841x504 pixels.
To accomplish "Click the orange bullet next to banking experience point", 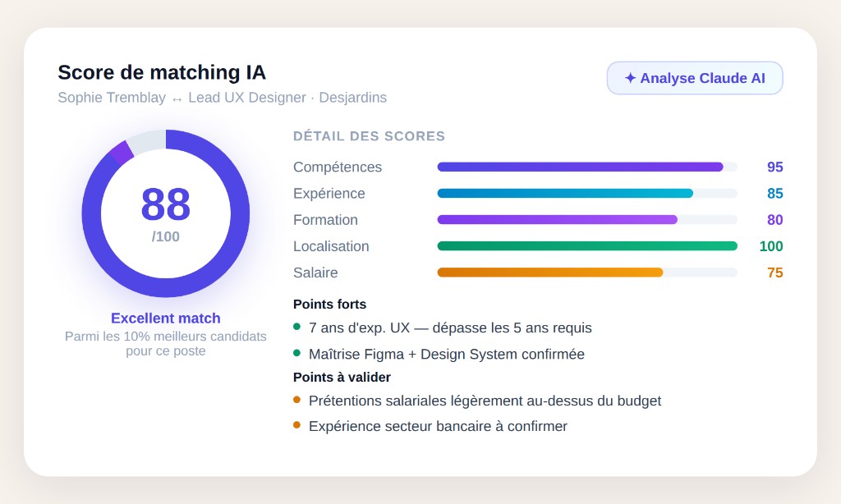I will [x=296, y=425].
